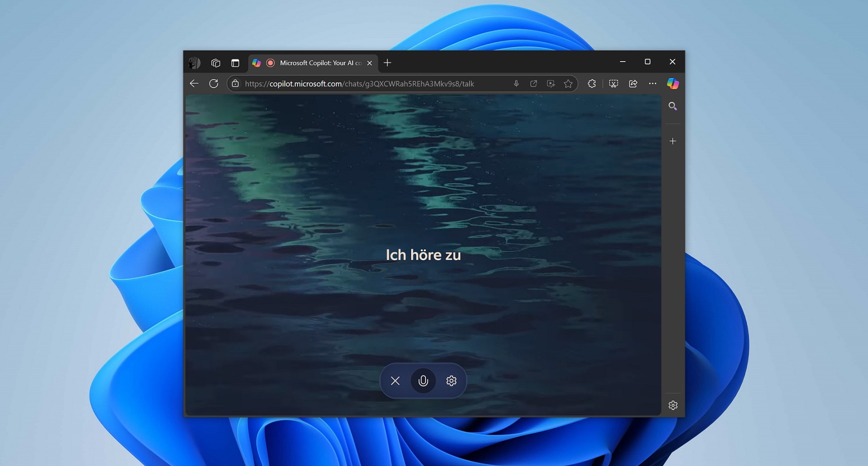
Task: Share the current page
Action: pyautogui.click(x=633, y=84)
